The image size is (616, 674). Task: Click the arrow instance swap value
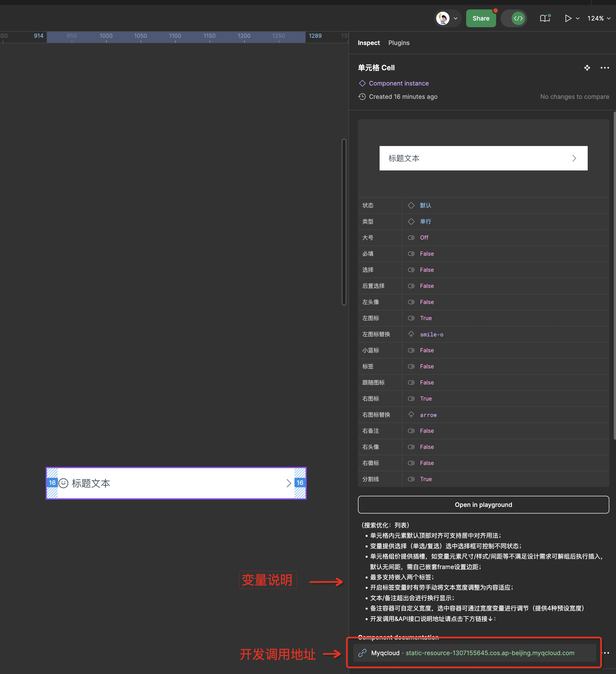428,415
